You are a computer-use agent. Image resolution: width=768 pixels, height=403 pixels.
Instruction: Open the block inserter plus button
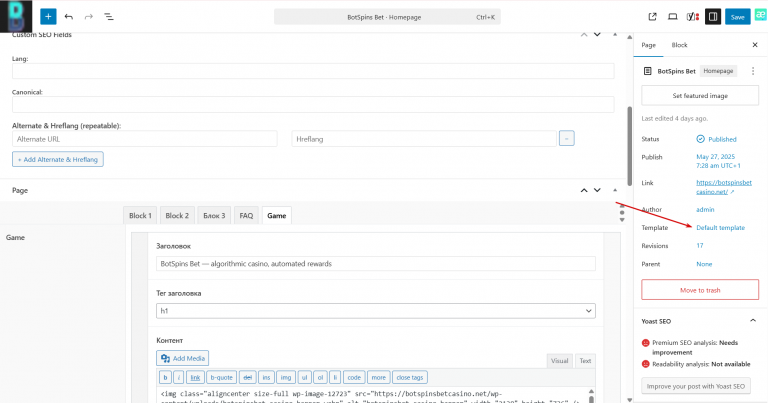(x=48, y=17)
